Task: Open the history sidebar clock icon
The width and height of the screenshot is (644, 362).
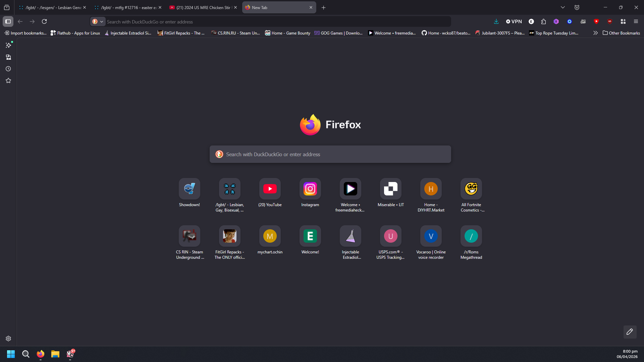Action: click(x=8, y=69)
